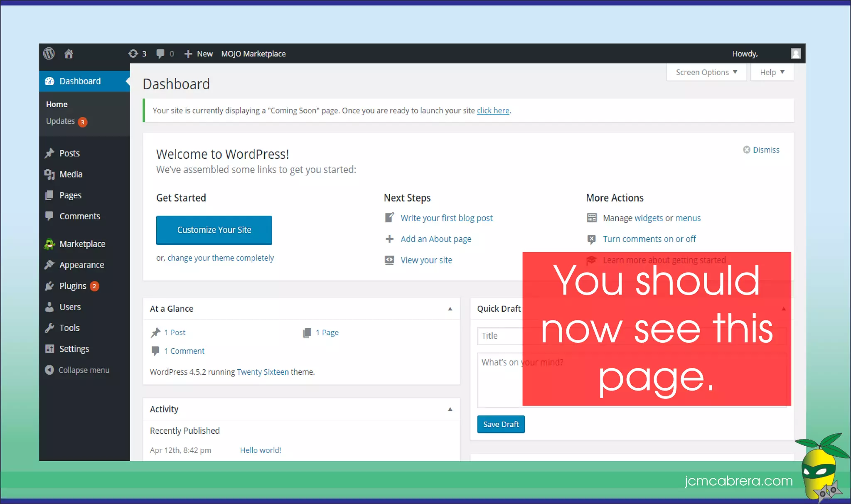Image resolution: width=851 pixels, height=504 pixels.
Task: Click the widgets link
Action: [649, 218]
